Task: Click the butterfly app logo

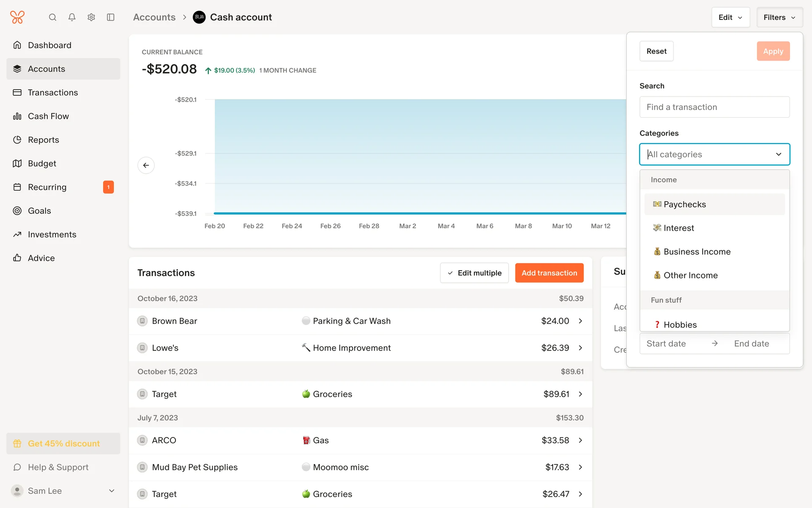Action: pos(17,17)
